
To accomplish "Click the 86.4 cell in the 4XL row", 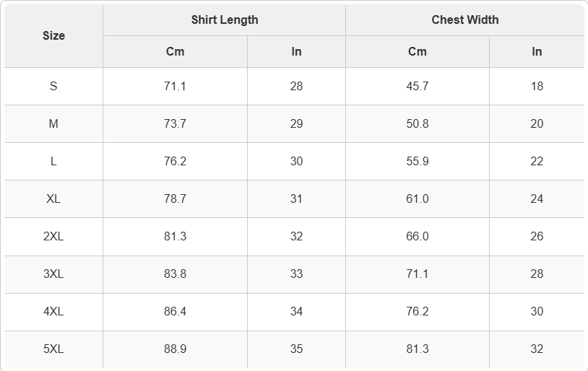I will tap(175, 311).
